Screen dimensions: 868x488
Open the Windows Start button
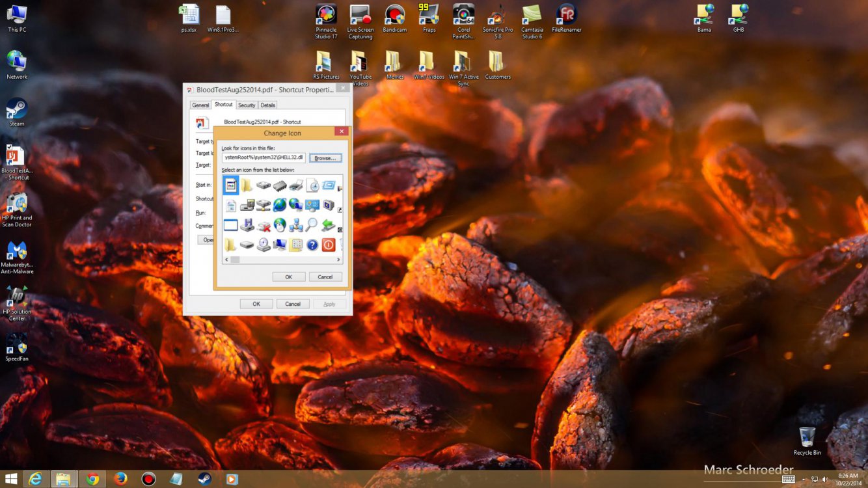coord(11,479)
